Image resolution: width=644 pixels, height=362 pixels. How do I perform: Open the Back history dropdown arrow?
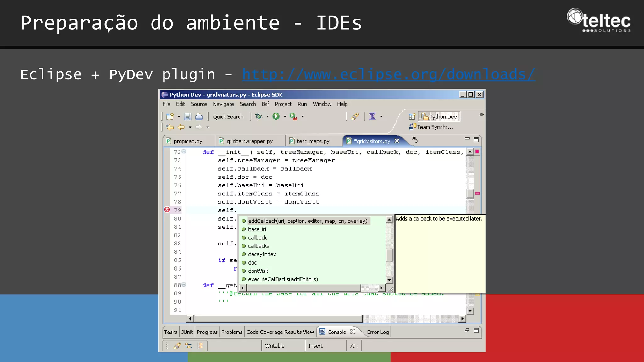click(x=190, y=127)
